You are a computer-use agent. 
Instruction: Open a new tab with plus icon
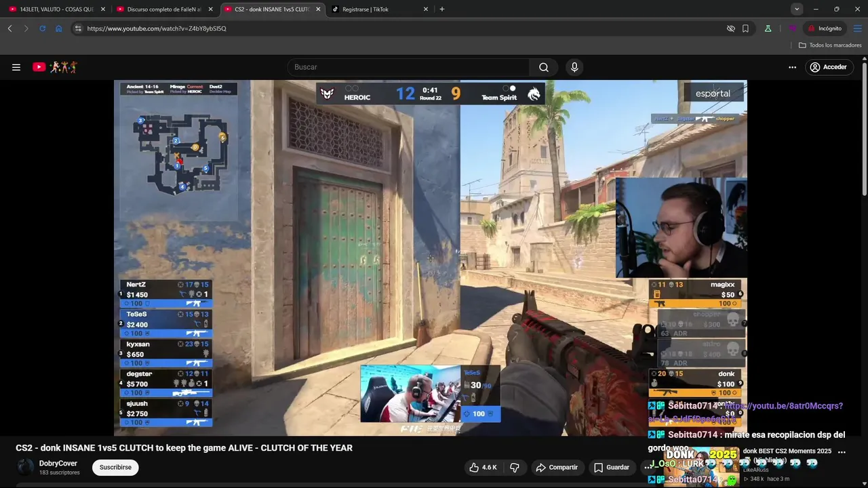point(442,9)
